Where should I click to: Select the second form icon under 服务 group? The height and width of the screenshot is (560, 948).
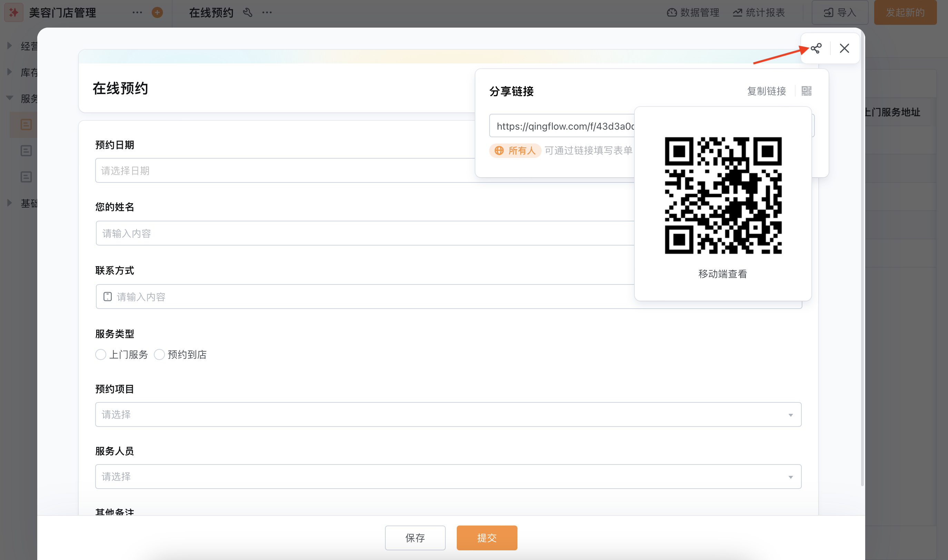point(26,151)
